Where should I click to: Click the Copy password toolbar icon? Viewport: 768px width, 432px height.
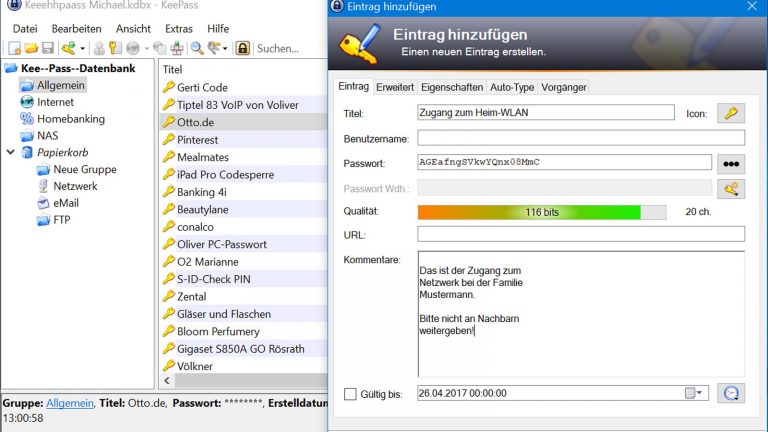coord(115,48)
